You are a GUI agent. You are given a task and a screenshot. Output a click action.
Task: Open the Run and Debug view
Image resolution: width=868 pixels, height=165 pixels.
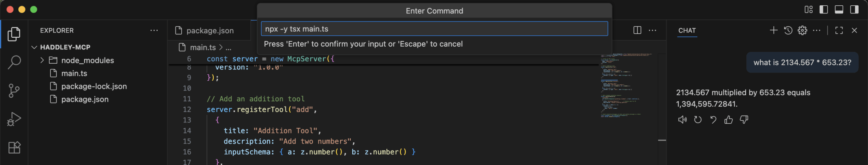[14, 119]
